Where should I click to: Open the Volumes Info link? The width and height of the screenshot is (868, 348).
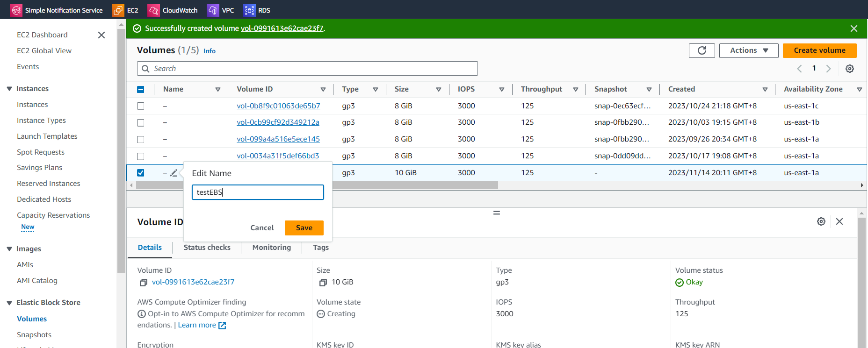[x=210, y=51]
